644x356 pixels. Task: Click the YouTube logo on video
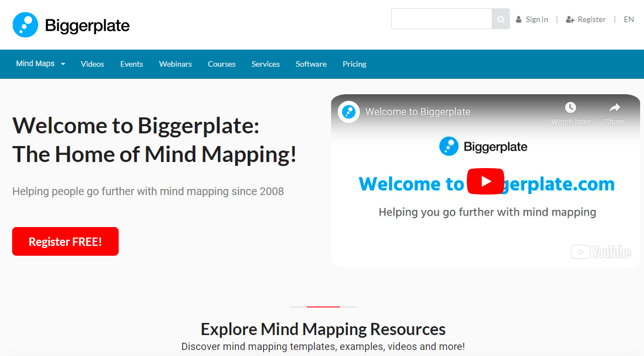(601, 252)
